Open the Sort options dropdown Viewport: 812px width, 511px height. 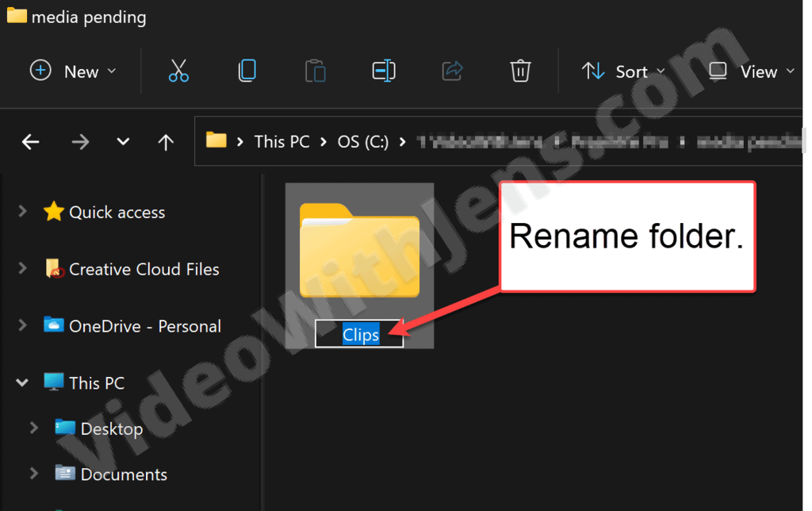click(623, 71)
